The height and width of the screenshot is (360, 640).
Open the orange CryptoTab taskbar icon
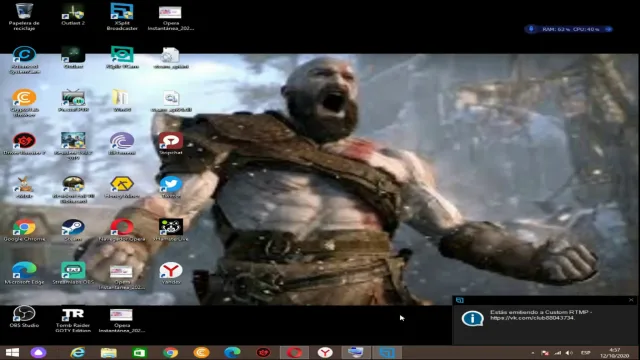click(x=202, y=353)
